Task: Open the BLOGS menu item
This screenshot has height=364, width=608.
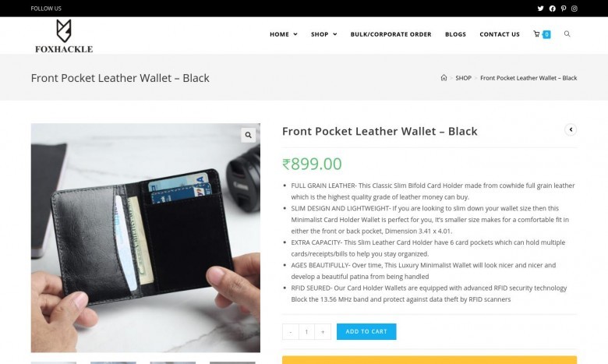Action: (x=455, y=34)
